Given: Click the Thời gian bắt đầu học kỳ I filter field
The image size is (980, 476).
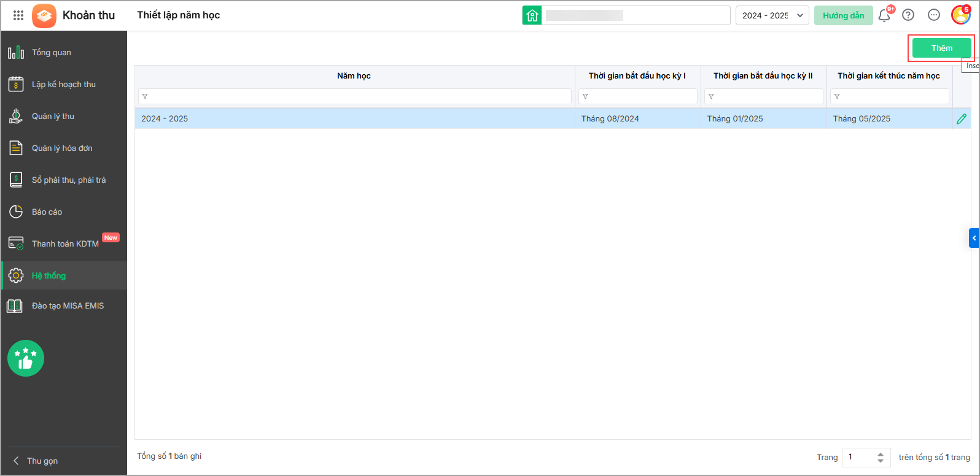Looking at the screenshot, I should click(x=637, y=96).
